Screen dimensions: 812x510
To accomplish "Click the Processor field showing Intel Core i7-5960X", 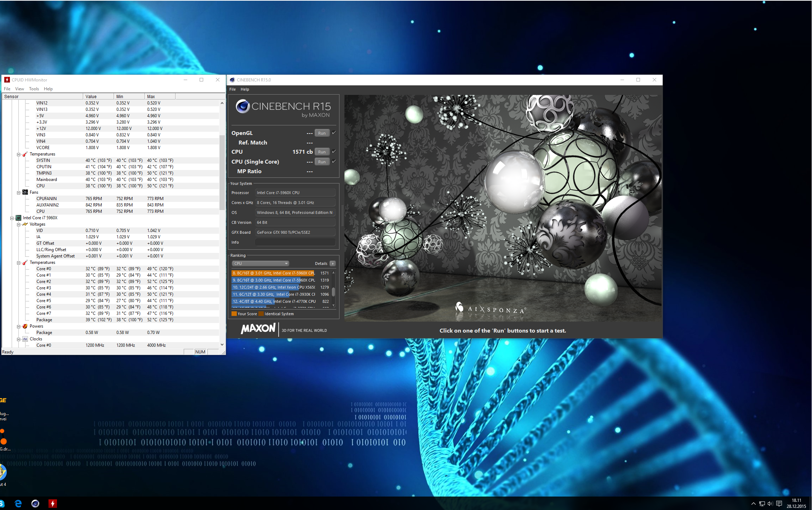I will 295,193.
